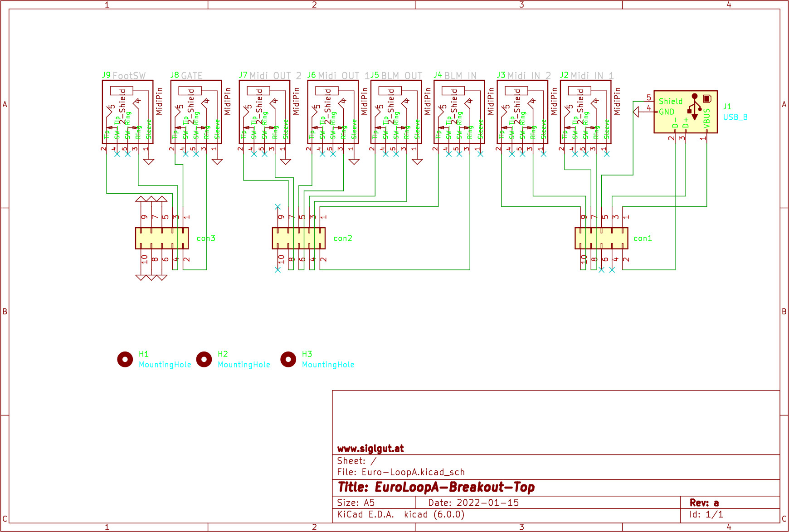
Task: Select the con1 pin header body
Action: tap(601, 238)
